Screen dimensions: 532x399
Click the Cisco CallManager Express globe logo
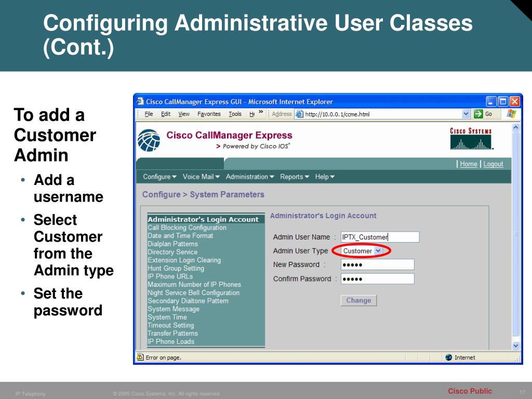tap(149, 140)
